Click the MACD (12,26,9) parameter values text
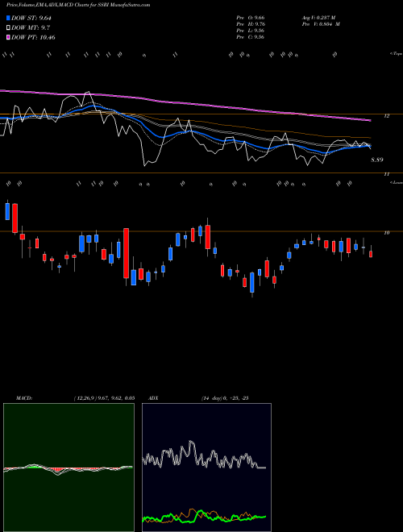Image resolution: width=403 pixels, height=532 pixels. coord(104,398)
